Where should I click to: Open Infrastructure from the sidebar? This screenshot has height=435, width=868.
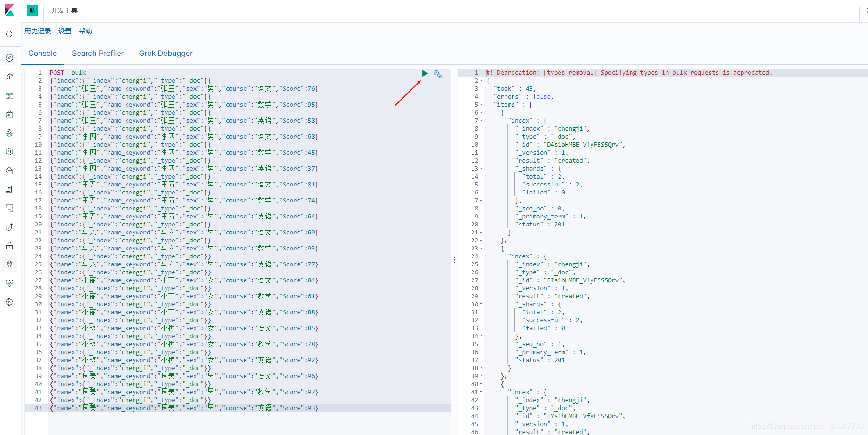click(x=9, y=171)
